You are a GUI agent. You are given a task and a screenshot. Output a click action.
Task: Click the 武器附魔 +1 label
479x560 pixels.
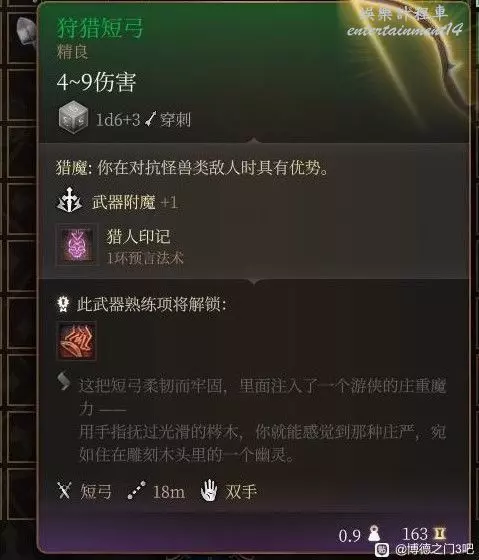[x=135, y=202]
